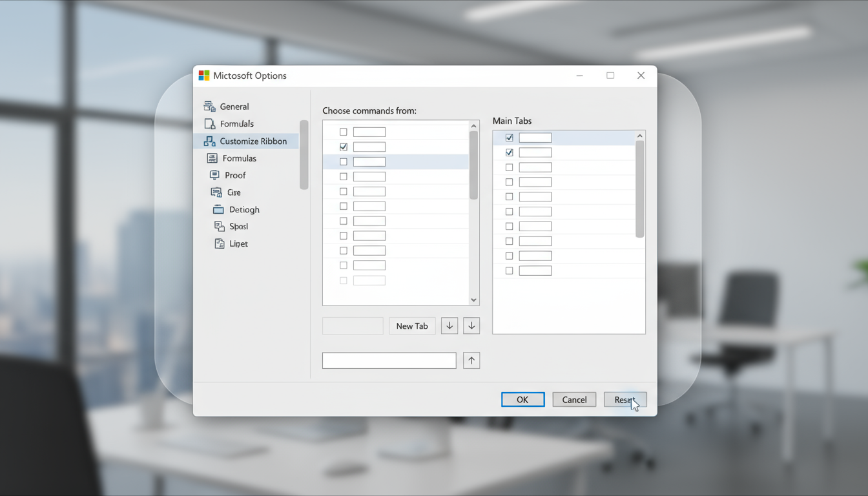868x496 pixels.
Task: Click the commands list scroll-up arrow
Action: (473, 127)
